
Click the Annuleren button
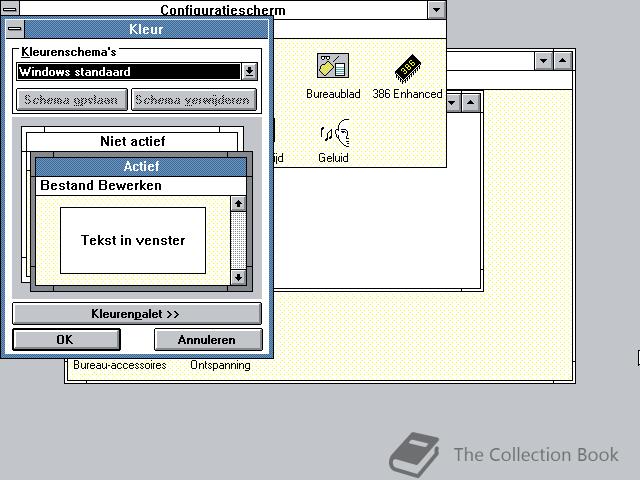(x=208, y=340)
